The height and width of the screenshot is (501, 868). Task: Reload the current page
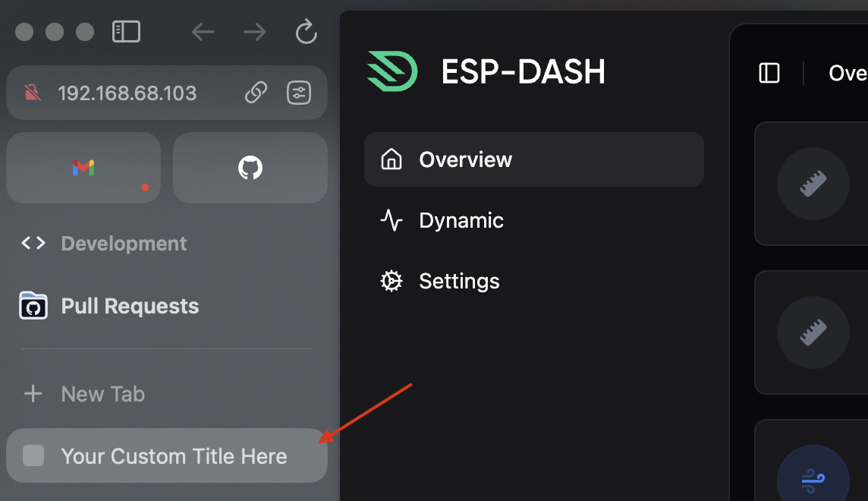point(306,32)
